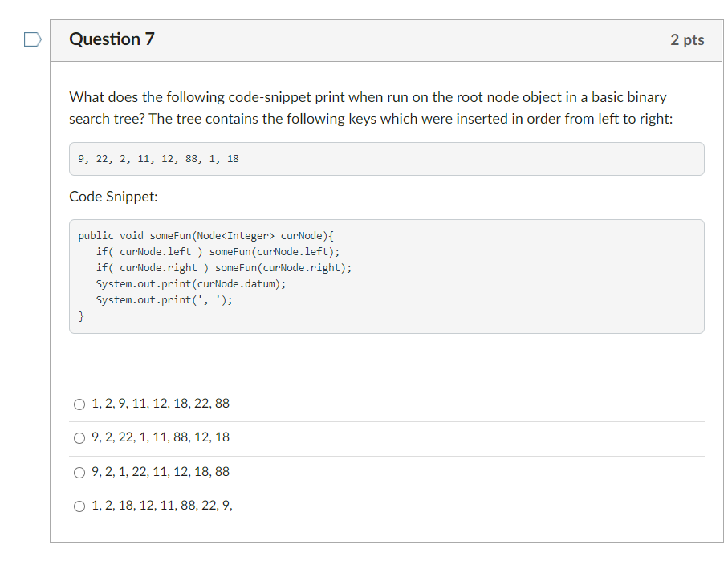Click the bookmark flag beside Question 7
728x561 pixels.
tap(31, 38)
